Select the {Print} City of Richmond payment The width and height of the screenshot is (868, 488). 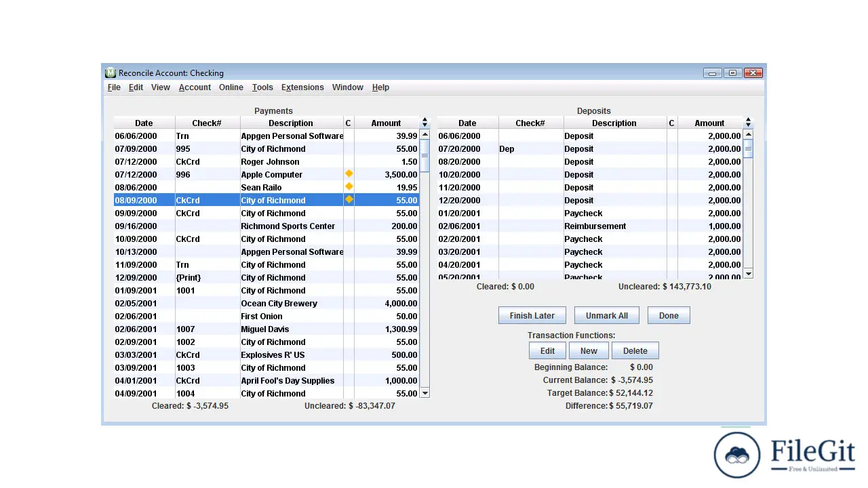[x=267, y=277]
